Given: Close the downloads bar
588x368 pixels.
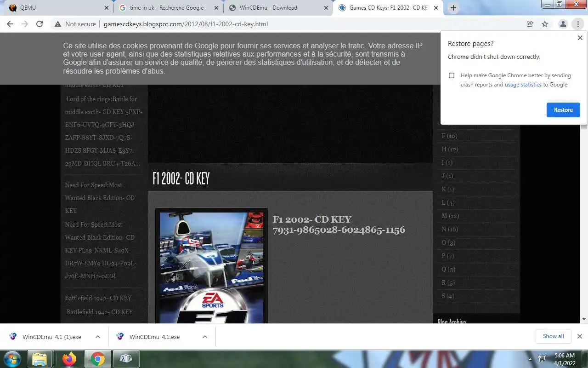Looking at the screenshot, I should pos(580,336).
